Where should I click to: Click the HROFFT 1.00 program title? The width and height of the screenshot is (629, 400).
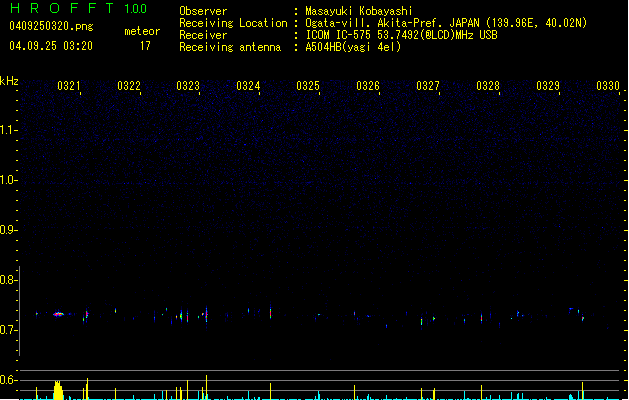78,8
